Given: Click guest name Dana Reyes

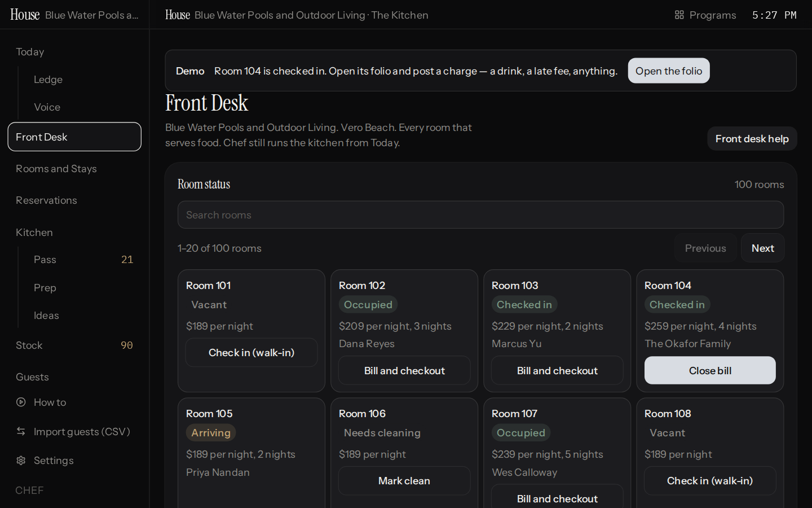Looking at the screenshot, I should tap(367, 344).
